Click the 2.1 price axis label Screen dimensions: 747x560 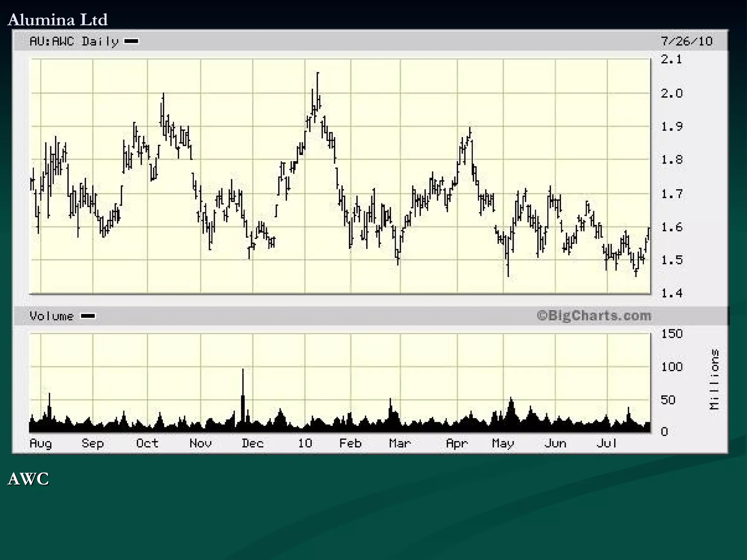671,59
